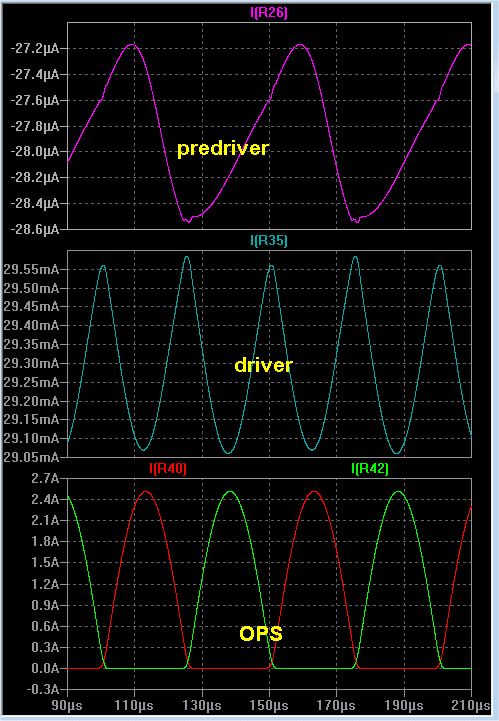Screen dimensions: 499x721
Task: Click the 29.30mA axis label
Action: (x=32, y=363)
